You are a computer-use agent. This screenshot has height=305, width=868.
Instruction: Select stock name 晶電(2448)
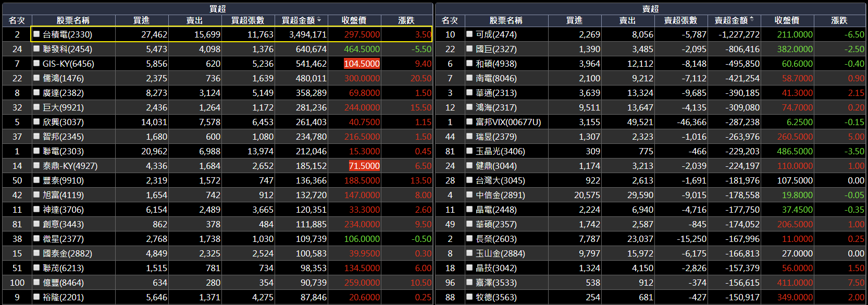(496, 209)
